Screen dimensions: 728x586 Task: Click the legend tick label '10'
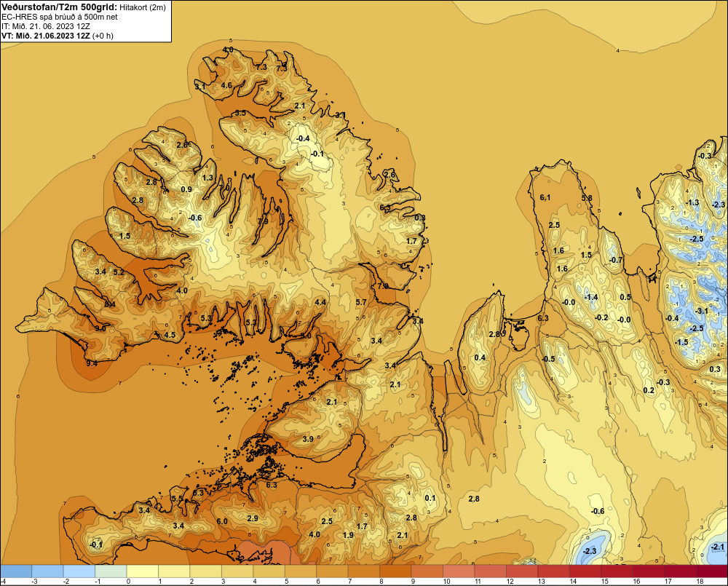pos(447,581)
